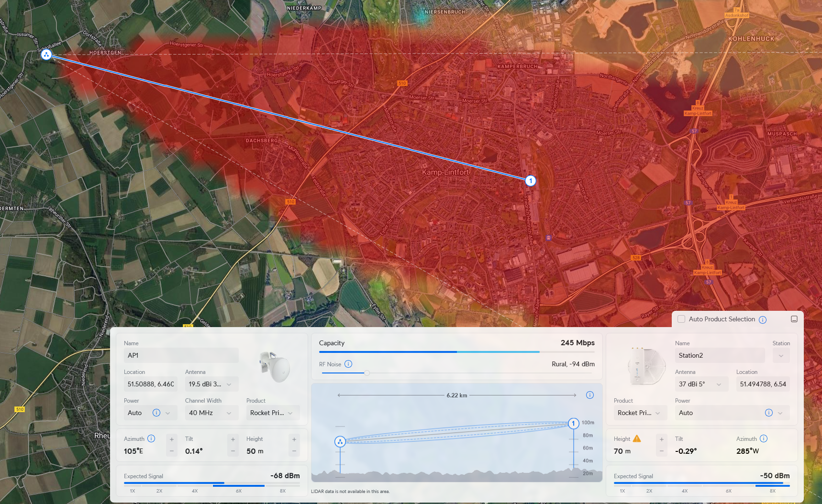Click the Station 1 marker on the map
The width and height of the screenshot is (822, 504).
530,181
